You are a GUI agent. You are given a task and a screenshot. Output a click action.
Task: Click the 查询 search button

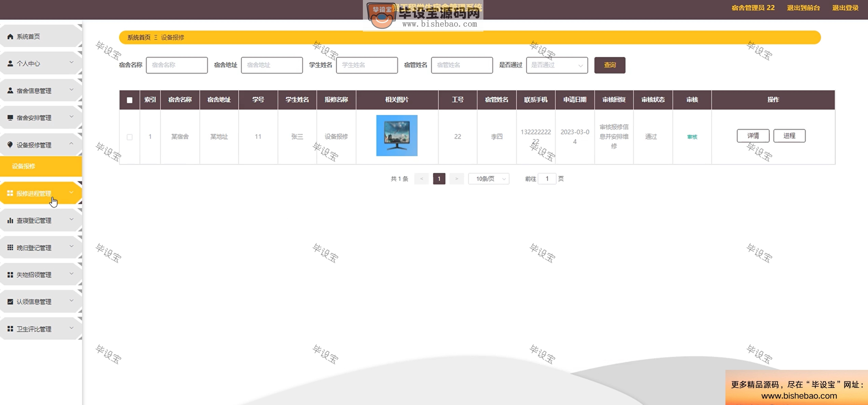(609, 65)
